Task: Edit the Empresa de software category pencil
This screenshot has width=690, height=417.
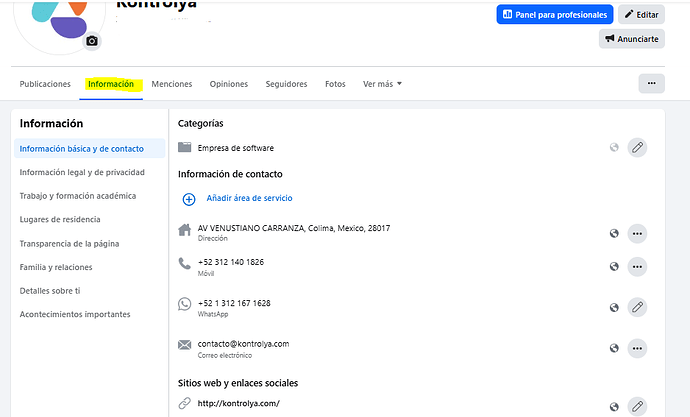Action: coord(637,147)
